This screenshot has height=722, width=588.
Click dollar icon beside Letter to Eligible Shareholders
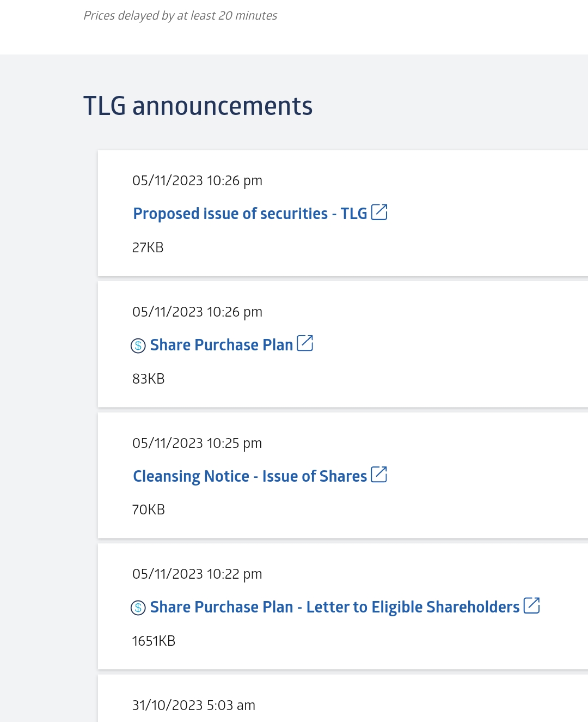pyautogui.click(x=138, y=608)
